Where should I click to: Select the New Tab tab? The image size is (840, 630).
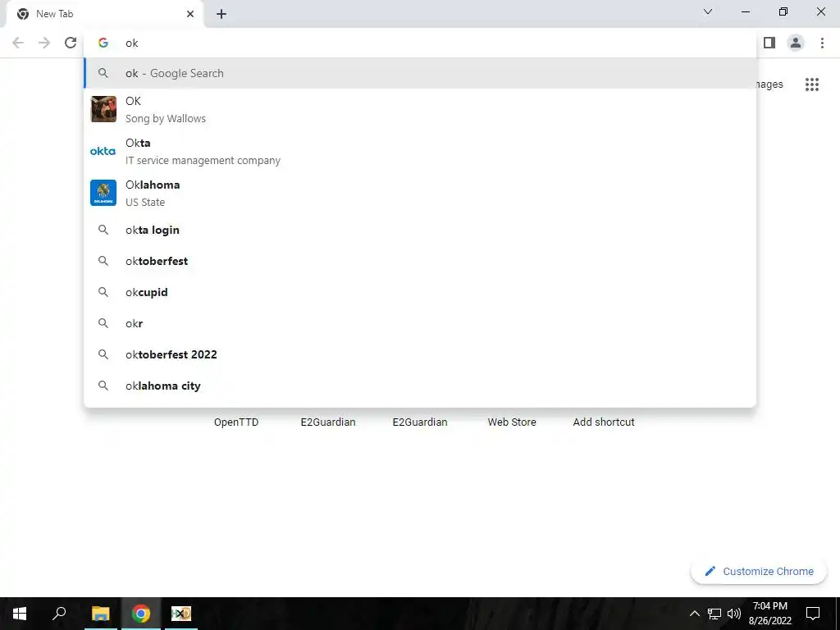(104, 14)
